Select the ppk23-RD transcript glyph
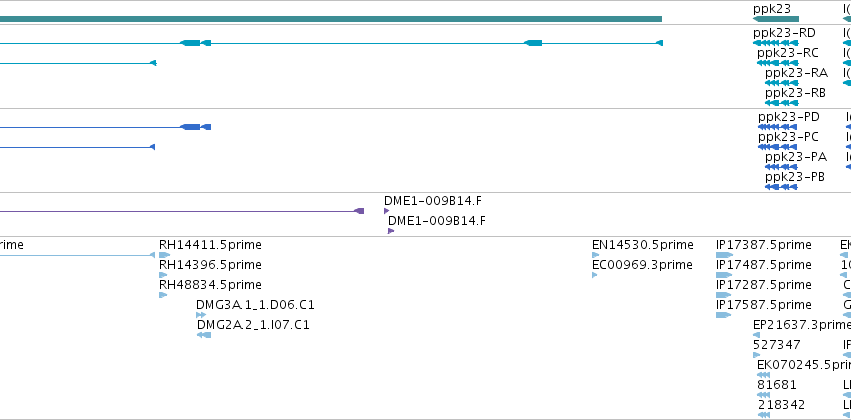 click(776, 43)
